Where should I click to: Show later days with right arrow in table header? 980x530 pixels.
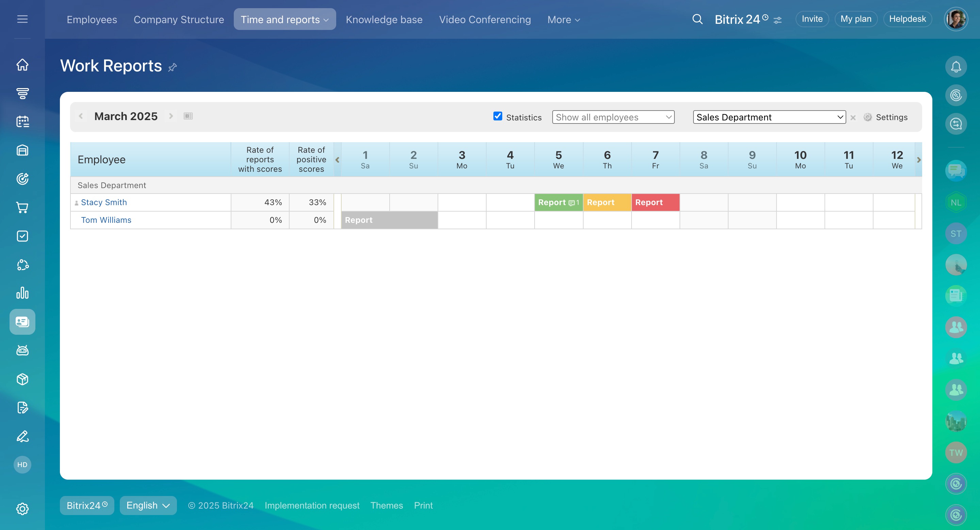pos(919,160)
